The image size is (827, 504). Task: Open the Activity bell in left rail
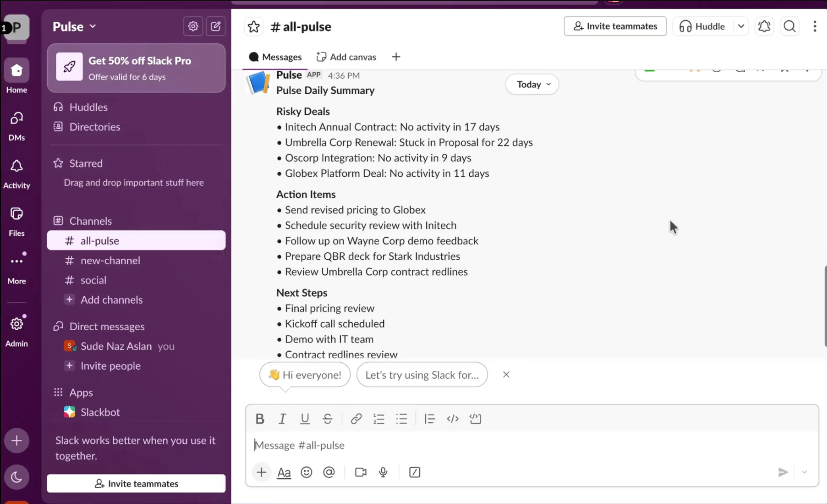click(x=16, y=174)
